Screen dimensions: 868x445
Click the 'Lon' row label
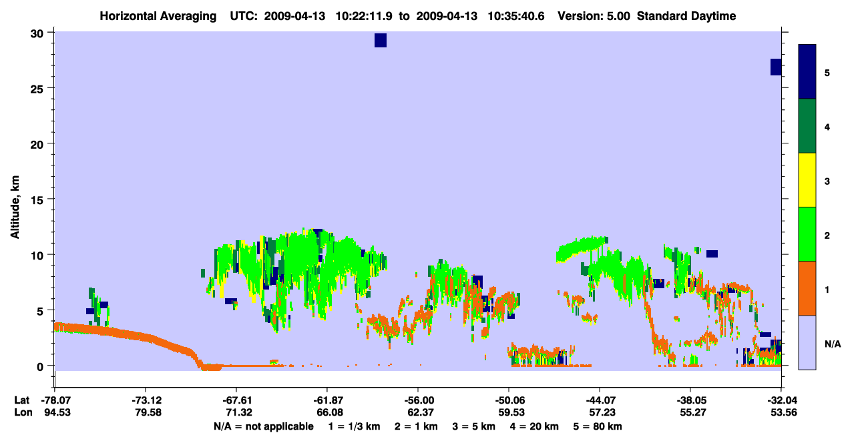click(x=22, y=412)
